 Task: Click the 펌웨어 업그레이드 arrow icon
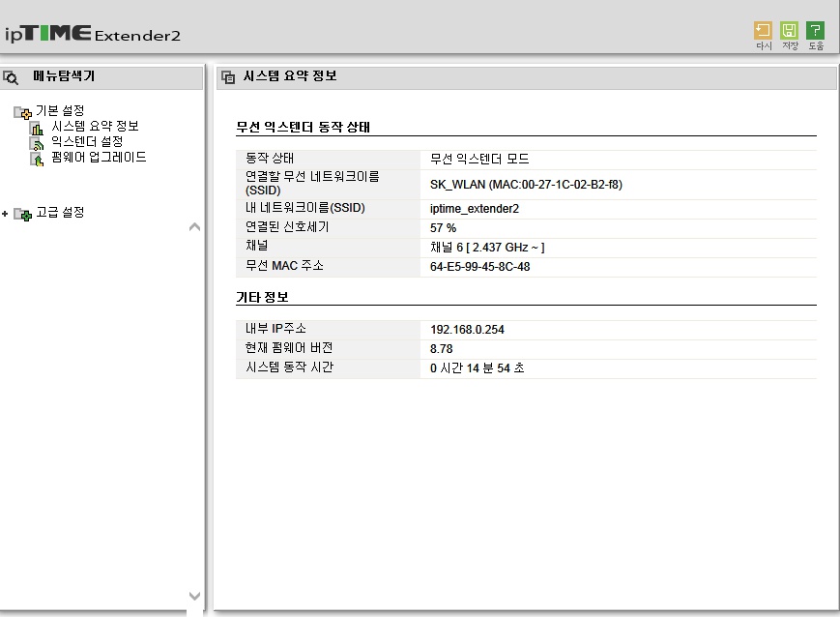[37, 160]
